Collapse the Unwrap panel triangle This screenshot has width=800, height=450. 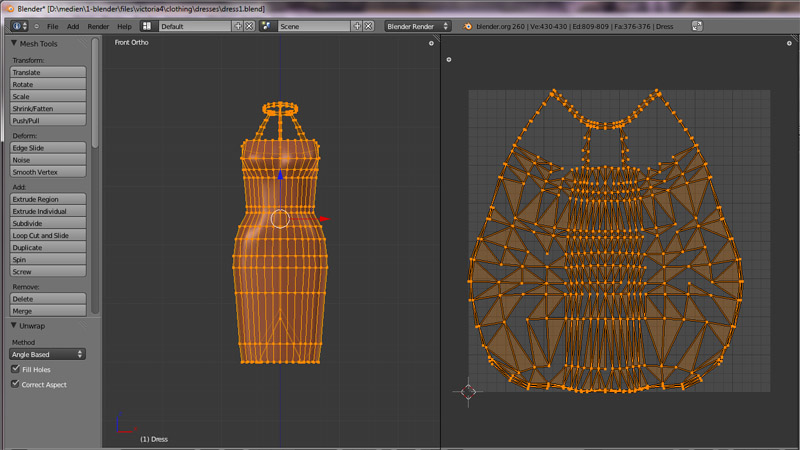tap(15, 325)
